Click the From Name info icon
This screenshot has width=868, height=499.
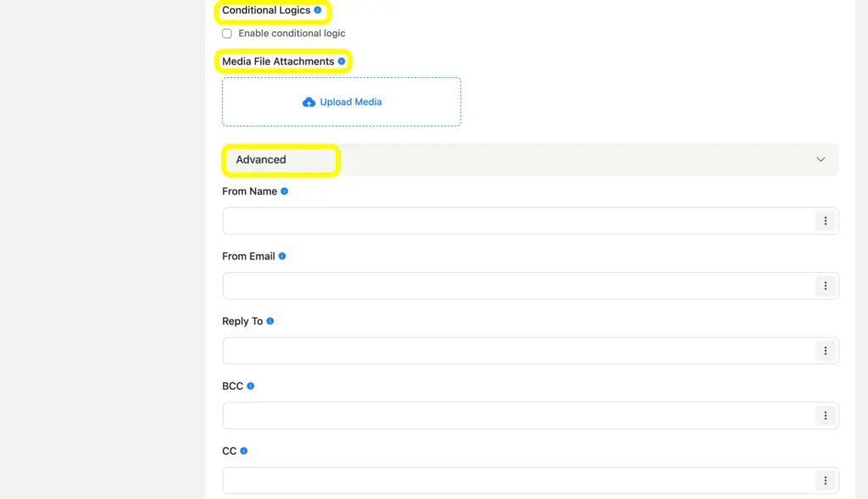[285, 191]
